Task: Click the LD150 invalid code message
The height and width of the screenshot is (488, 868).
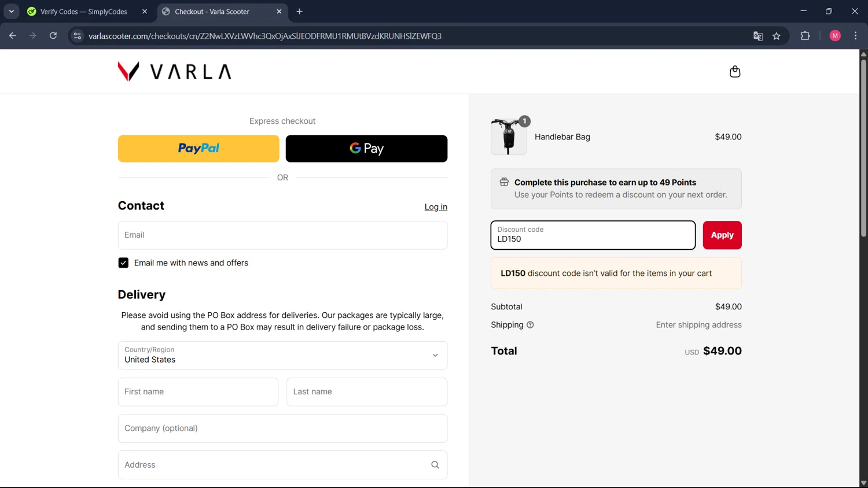Action: (x=616, y=273)
